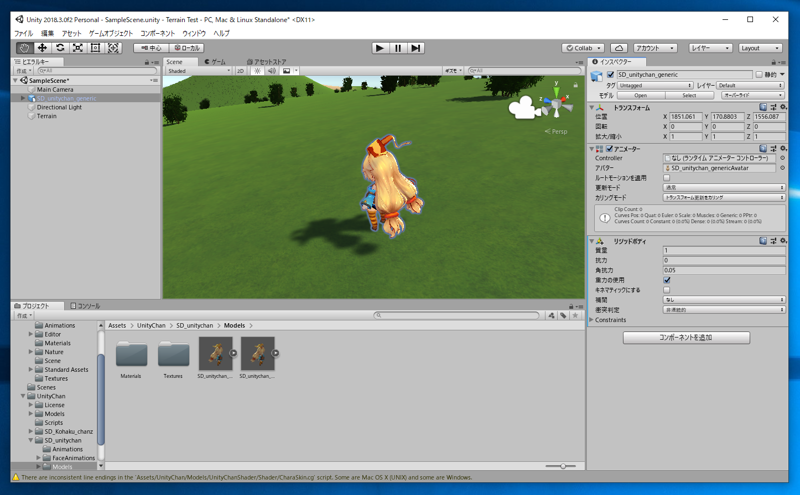Image resolution: width=800 pixels, height=495 pixels.
Task: Select the Hand tool in toolbar
Action: coord(24,48)
